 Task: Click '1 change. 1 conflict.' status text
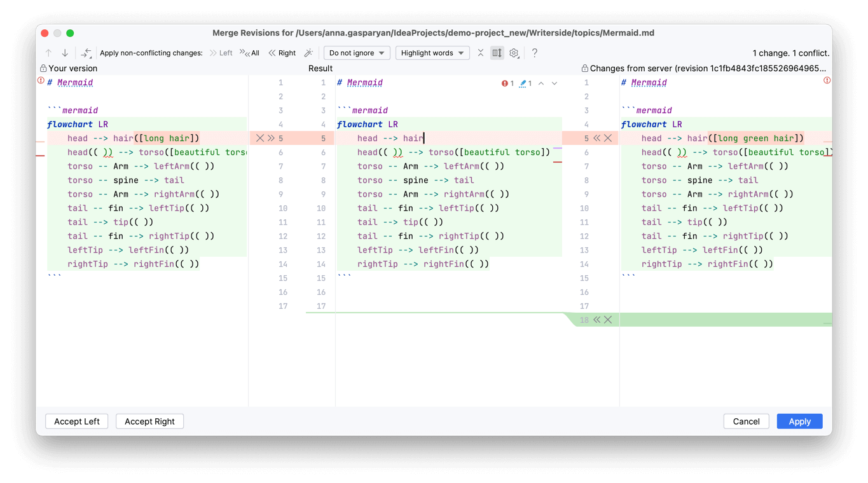(x=791, y=53)
